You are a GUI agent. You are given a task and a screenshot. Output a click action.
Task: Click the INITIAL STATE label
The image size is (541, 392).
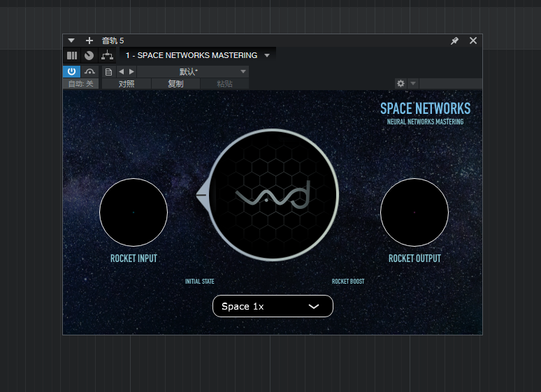tap(199, 281)
